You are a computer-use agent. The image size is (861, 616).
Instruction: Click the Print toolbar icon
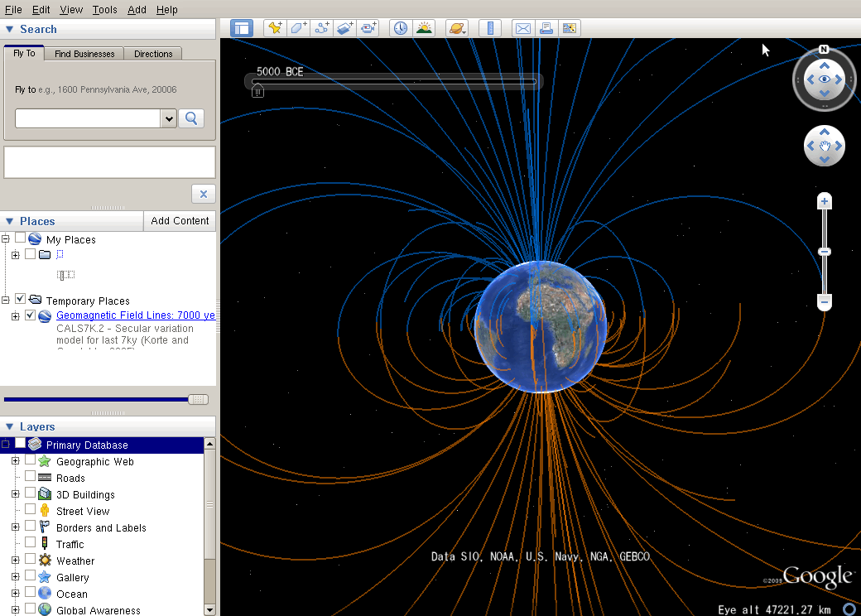click(546, 28)
